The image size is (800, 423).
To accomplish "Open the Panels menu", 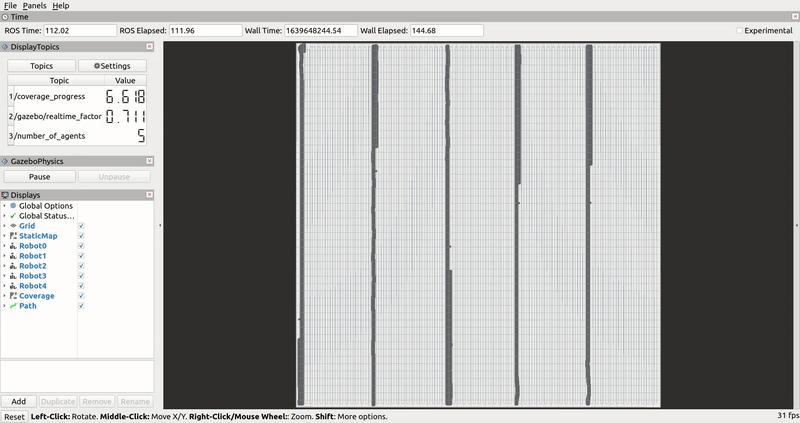I will (x=34, y=6).
